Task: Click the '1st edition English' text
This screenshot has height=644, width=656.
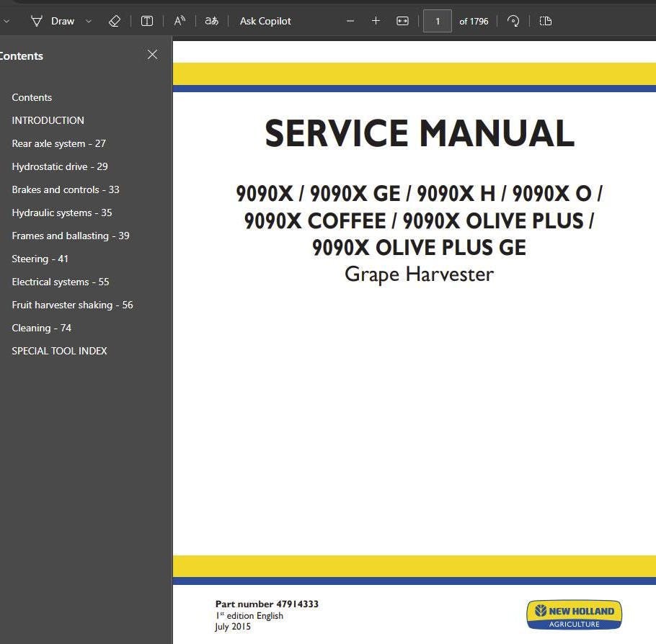Action: [x=249, y=616]
